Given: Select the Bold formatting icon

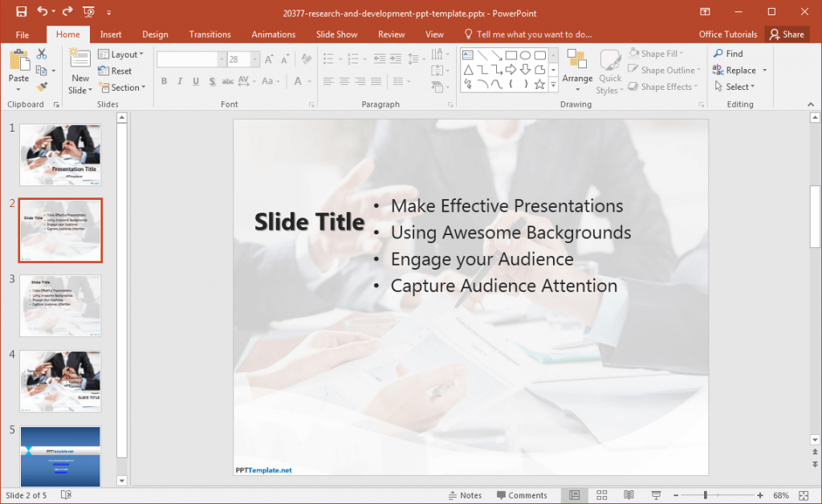Looking at the screenshot, I should [x=164, y=81].
